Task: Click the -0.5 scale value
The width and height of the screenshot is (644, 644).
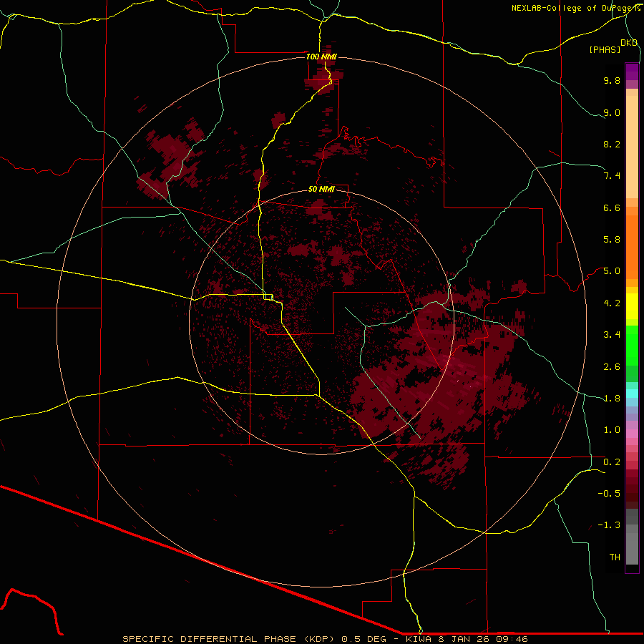Action: tap(609, 494)
